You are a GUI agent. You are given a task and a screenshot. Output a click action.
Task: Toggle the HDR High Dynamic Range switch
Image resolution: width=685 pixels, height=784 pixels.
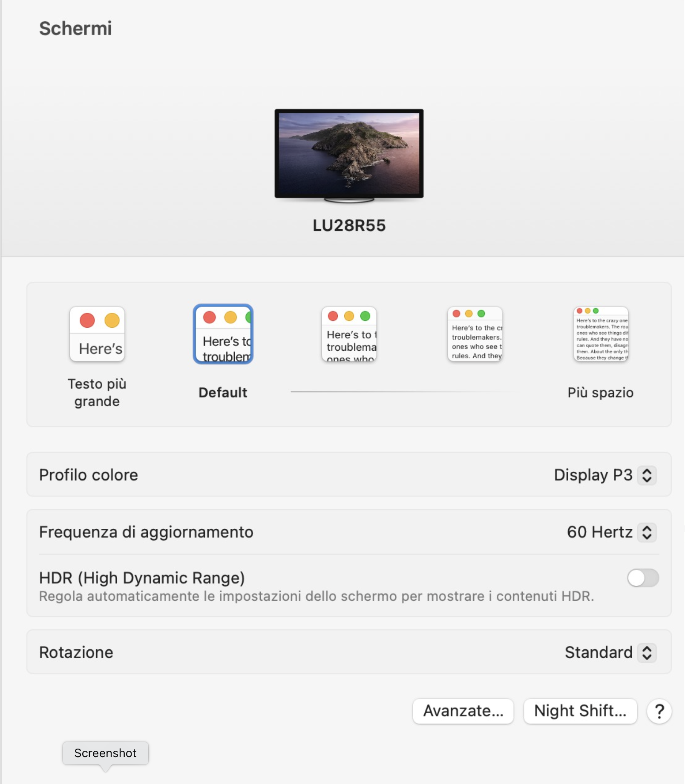pyautogui.click(x=643, y=578)
